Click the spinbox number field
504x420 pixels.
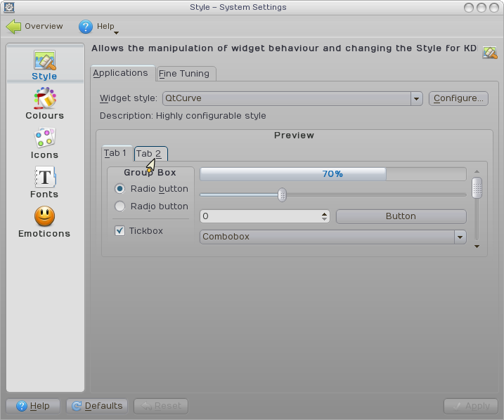(x=260, y=216)
